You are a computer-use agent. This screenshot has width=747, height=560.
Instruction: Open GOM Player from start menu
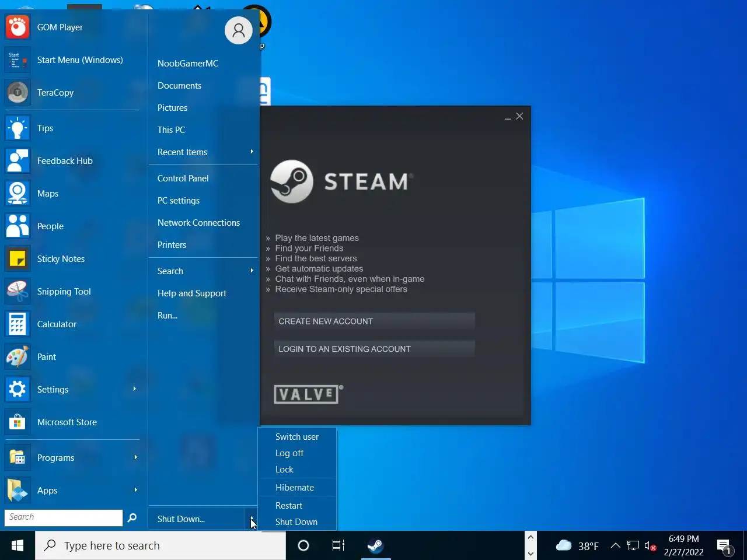[18, 27]
